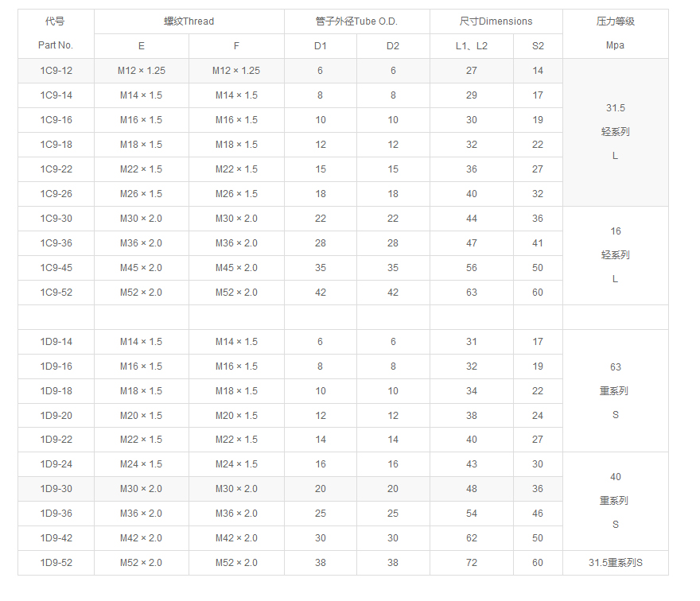The height and width of the screenshot is (601, 700).
Task: Select the 尺寸Dimensions header cell
Action: point(496,21)
